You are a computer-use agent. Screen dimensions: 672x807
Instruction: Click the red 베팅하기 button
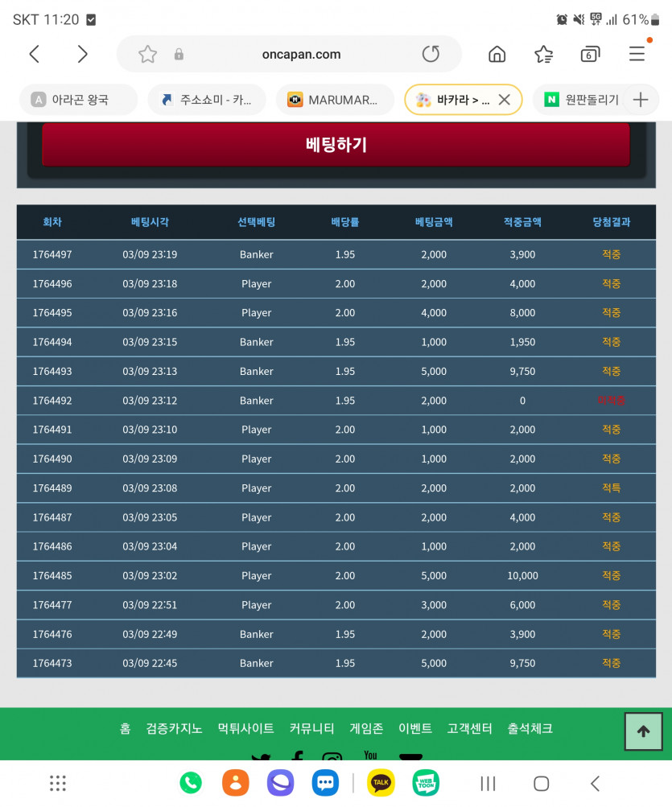[336, 145]
